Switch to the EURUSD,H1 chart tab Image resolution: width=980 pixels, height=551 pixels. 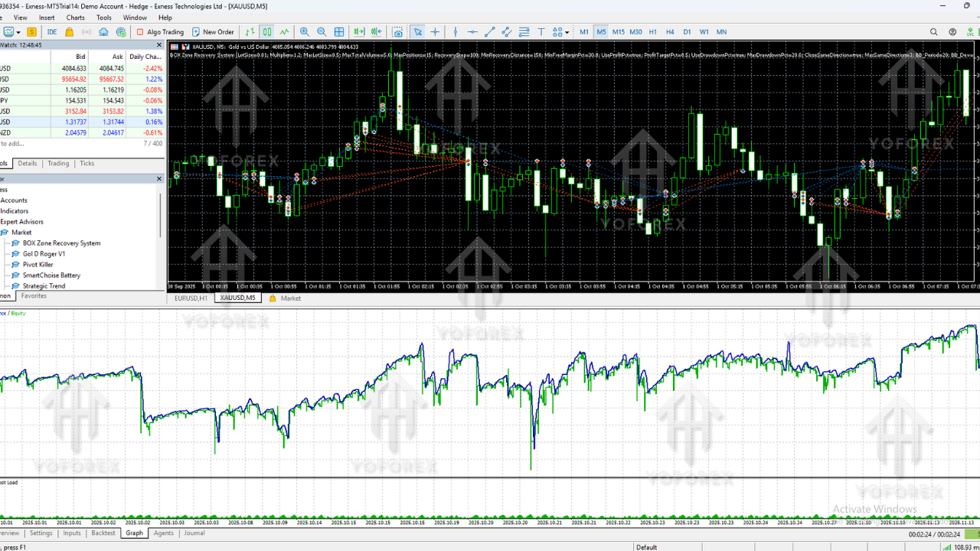tap(191, 298)
